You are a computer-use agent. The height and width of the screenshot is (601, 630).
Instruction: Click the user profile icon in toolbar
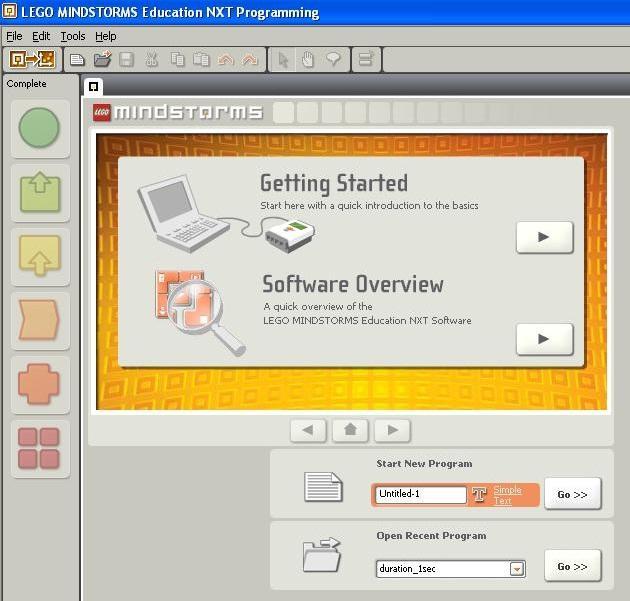pyautogui.click(x=32, y=59)
